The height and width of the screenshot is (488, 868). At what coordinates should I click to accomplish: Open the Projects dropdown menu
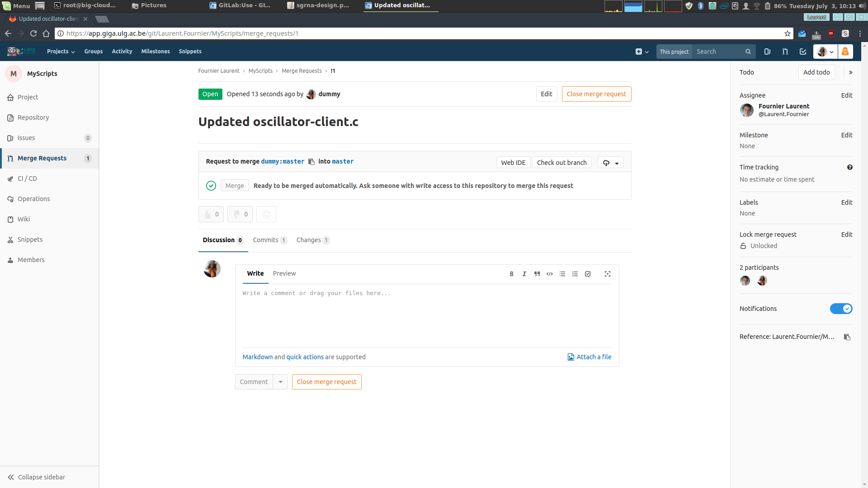pos(61,52)
